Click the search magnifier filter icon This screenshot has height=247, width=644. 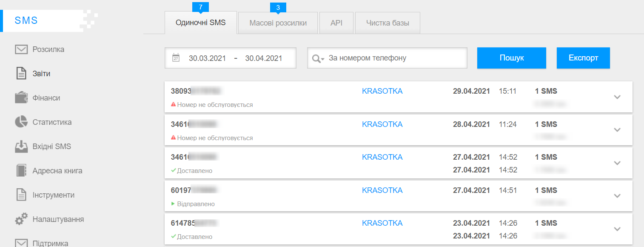pos(318,58)
